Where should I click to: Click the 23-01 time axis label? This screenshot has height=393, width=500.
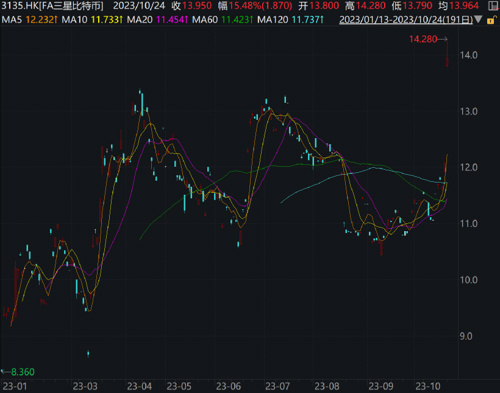point(15,386)
